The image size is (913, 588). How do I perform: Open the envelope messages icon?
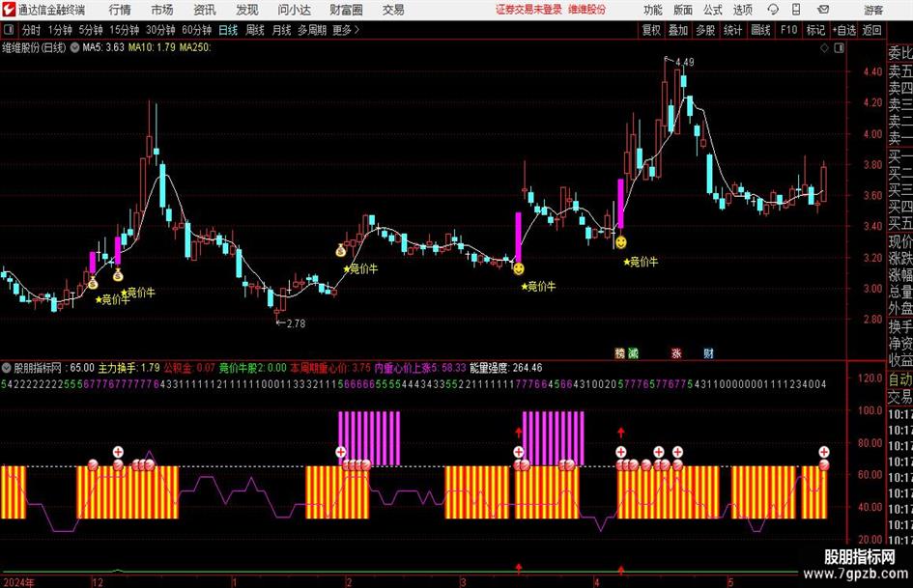[x=823, y=10]
